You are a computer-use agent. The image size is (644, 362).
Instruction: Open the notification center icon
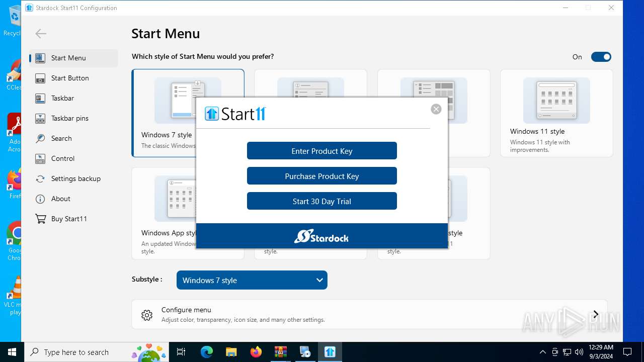[627, 352]
